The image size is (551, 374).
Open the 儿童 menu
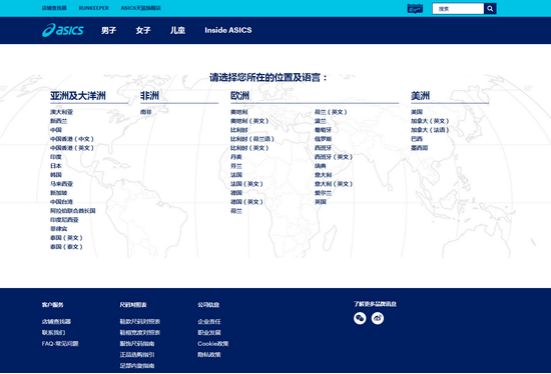[177, 30]
